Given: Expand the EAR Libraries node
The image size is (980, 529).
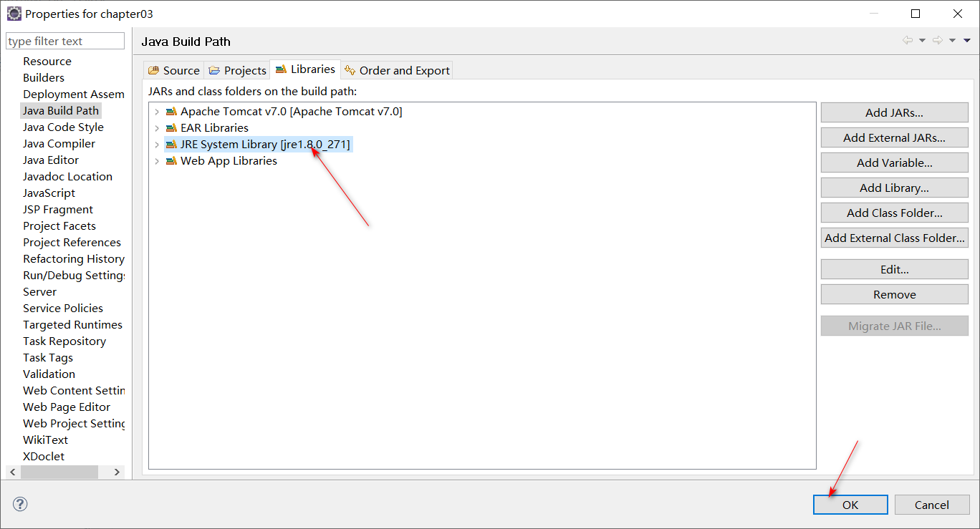Looking at the screenshot, I should 157,128.
